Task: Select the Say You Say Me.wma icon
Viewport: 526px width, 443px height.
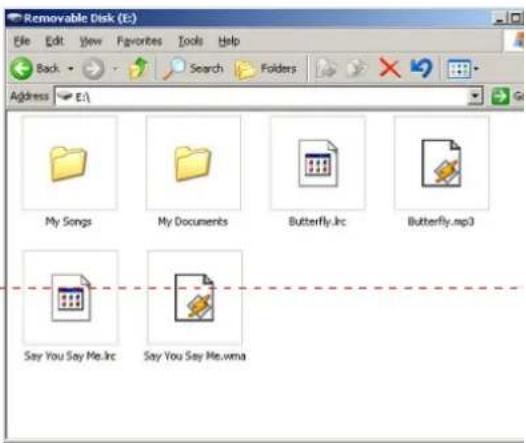Action: pos(194,298)
